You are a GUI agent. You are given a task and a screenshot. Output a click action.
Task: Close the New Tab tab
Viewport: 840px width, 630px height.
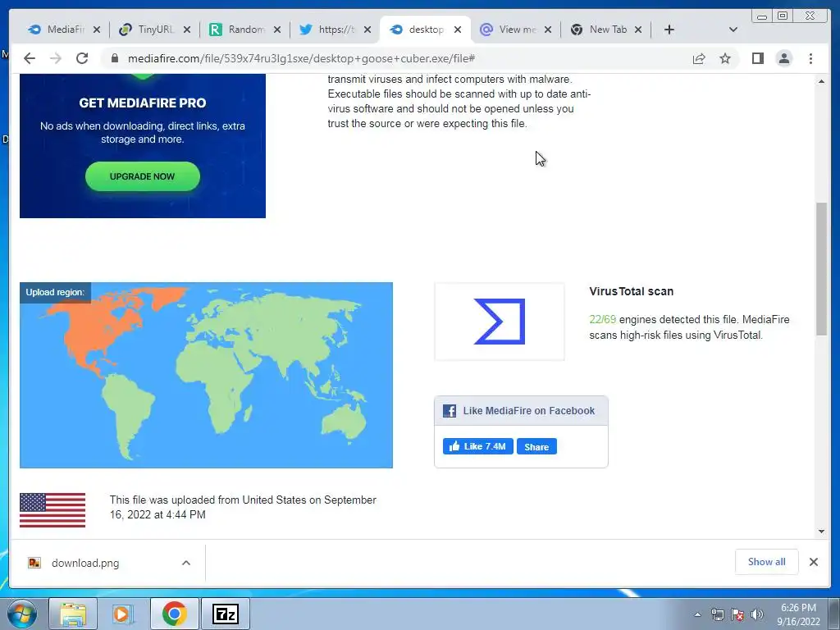click(638, 30)
